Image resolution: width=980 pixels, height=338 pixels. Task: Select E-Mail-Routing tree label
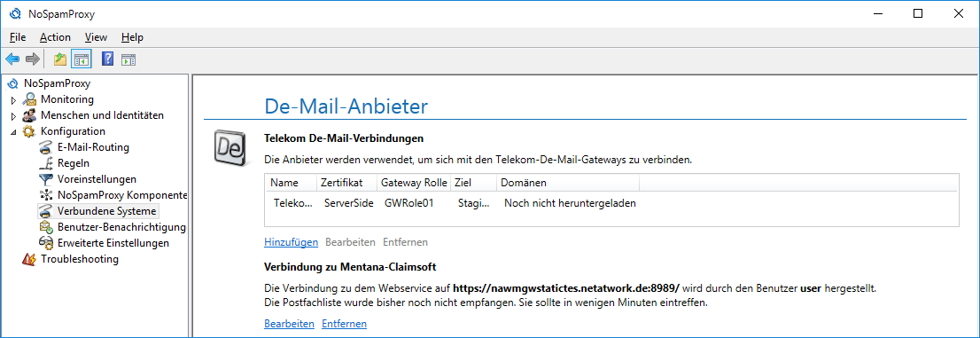(x=93, y=148)
